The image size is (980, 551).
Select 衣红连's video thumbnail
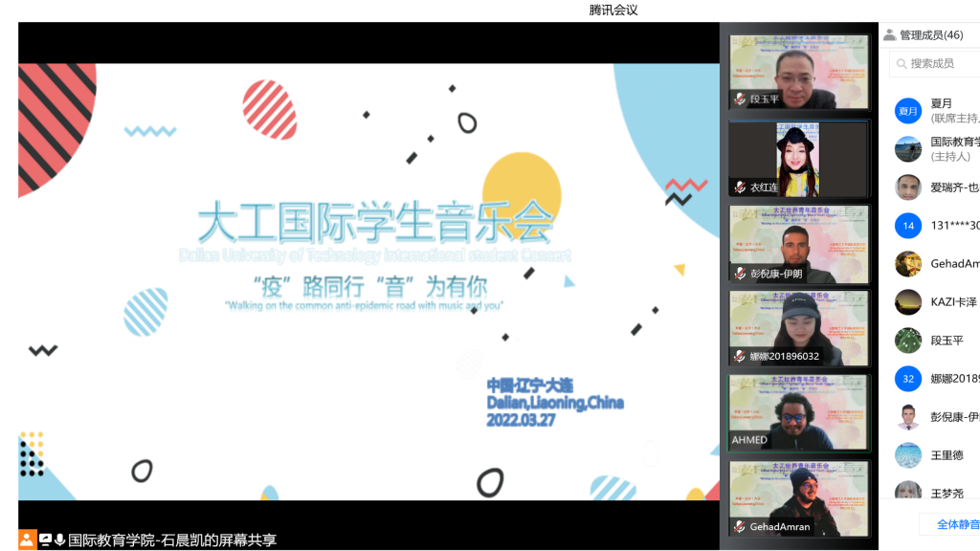click(x=799, y=159)
